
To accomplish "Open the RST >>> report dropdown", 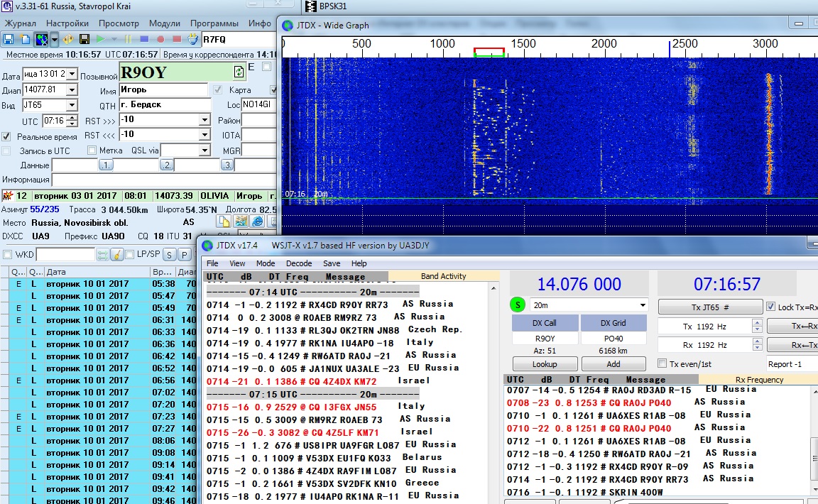I will 205,120.
